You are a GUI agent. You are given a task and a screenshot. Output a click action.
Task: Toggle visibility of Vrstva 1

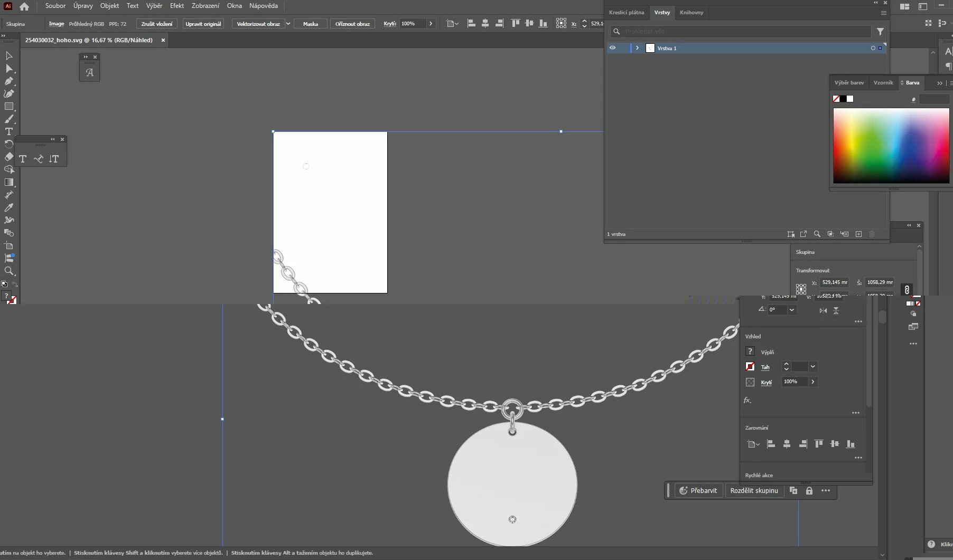612,48
